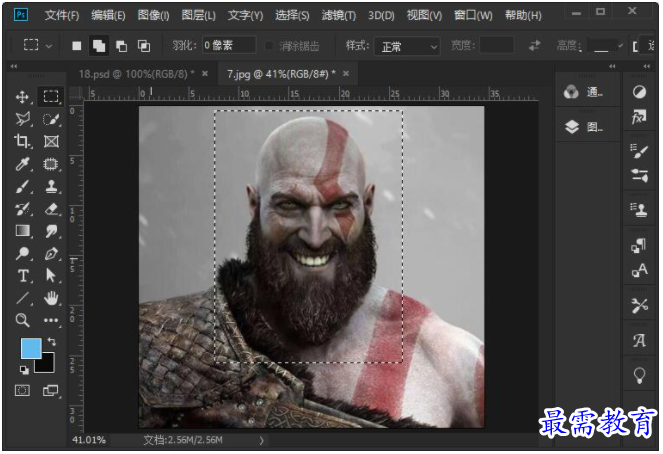This screenshot has height=454, width=663.
Task: Select the Polygonal Lasso tool
Action: [22, 119]
